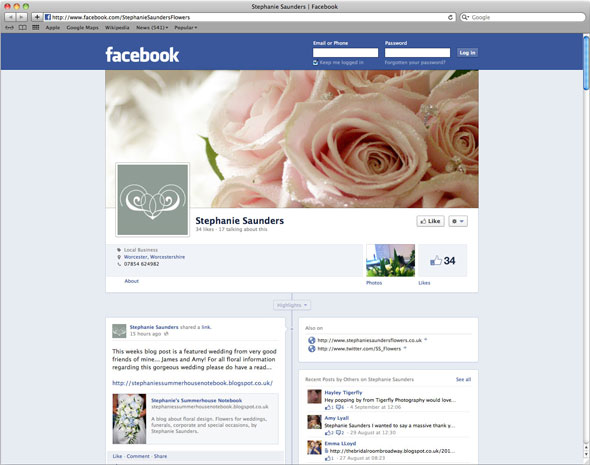Click comment bubble icon under Hayley Tigerfly's post
Screen dimensions: 590x465
click(338, 407)
